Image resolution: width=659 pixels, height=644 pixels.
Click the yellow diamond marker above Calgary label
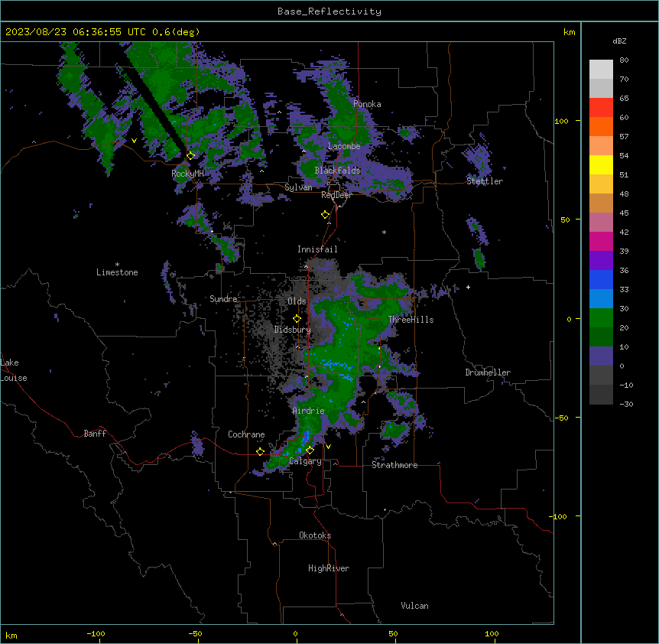coord(310,450)
